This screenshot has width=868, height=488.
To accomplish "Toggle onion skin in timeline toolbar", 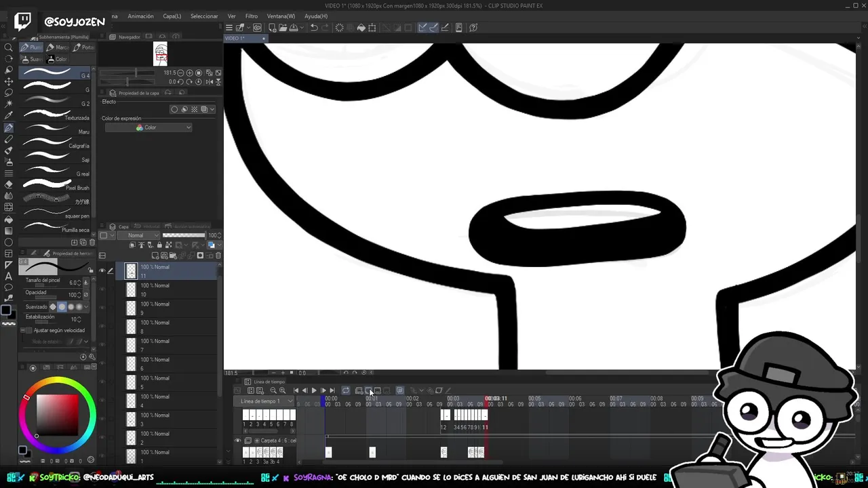I will tap(400, 390).
